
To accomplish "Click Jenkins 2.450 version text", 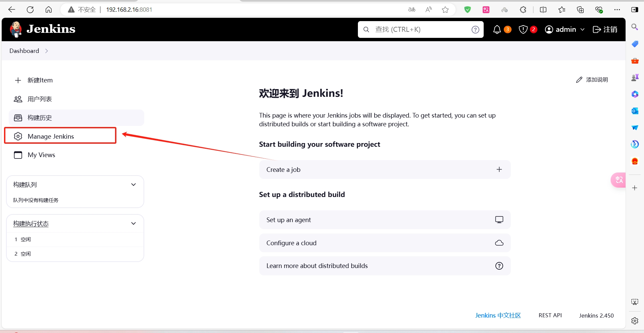I will (596, 316).
